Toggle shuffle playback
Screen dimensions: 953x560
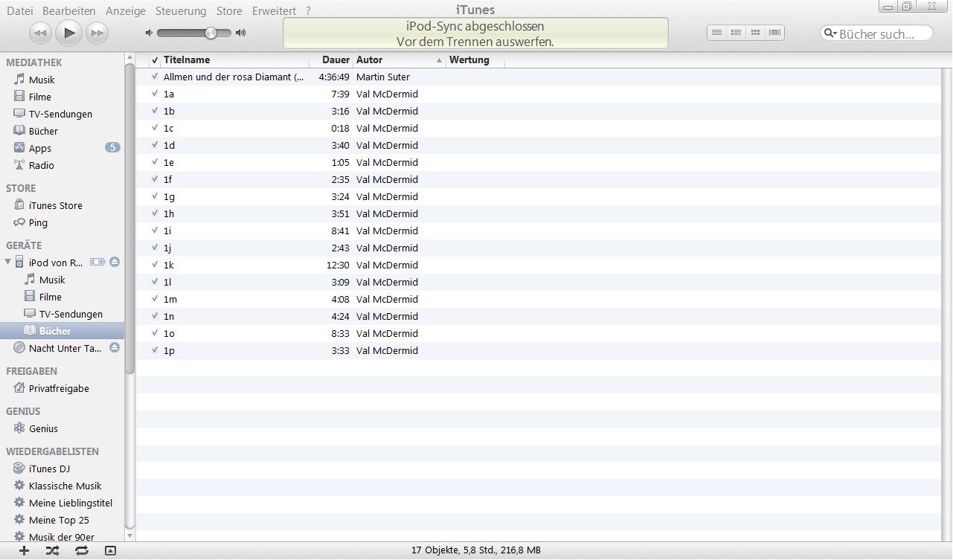click(52, 550)
